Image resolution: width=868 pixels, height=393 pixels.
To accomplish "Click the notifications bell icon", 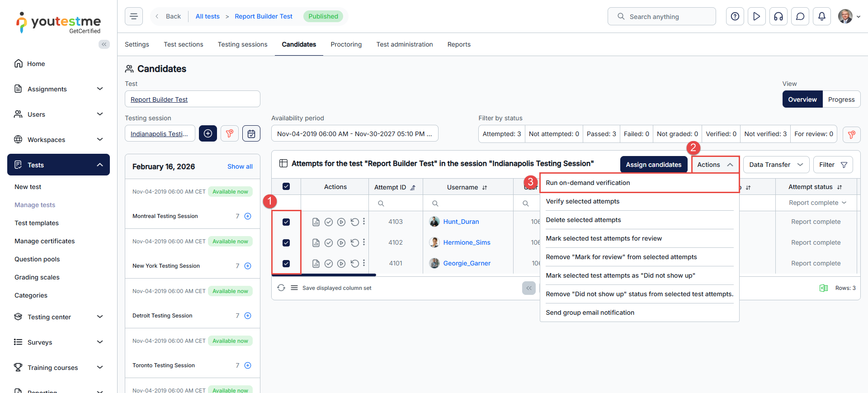I will (x=821, y=17).
